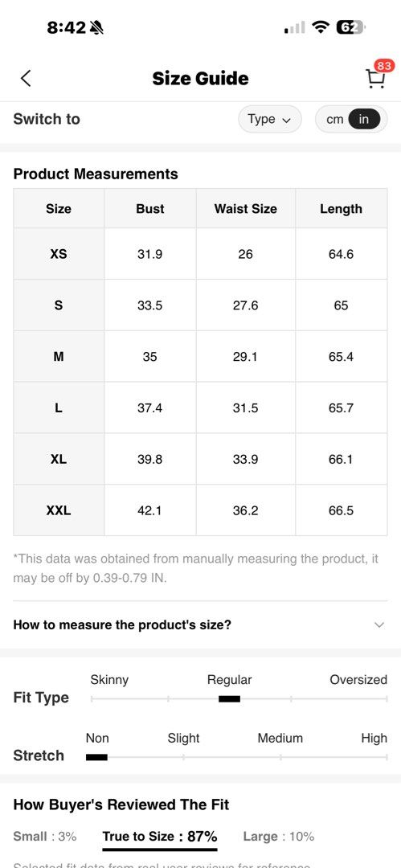Tap the red 83 cart badge

point(383,66)
